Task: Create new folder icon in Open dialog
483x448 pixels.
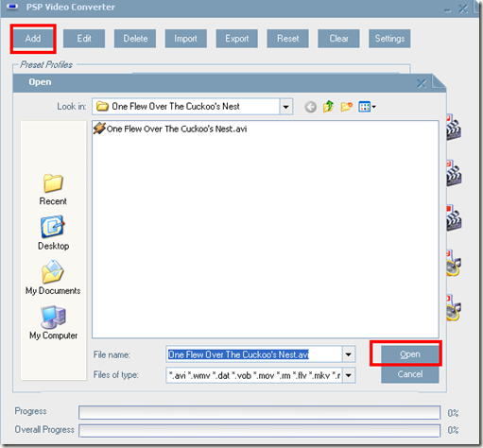Action: [346, 107]
